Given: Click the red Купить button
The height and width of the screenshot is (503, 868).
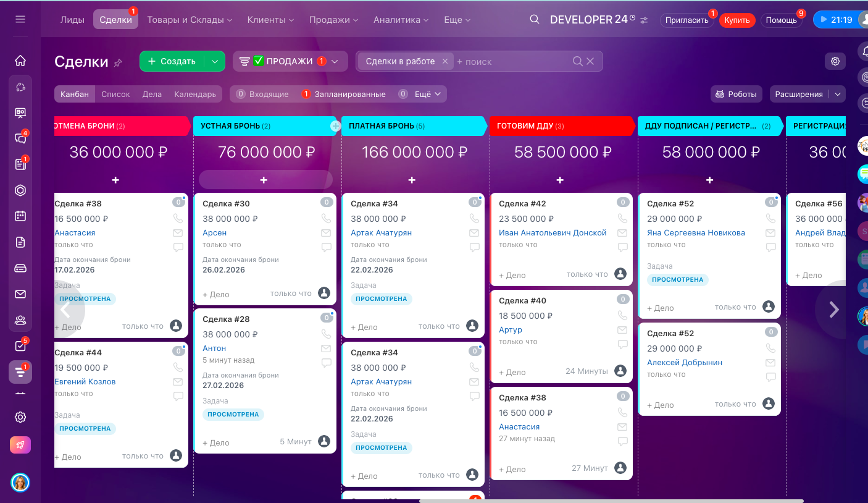Looking at the screenshot, I should pyautogui.click(x=737, y=20).
